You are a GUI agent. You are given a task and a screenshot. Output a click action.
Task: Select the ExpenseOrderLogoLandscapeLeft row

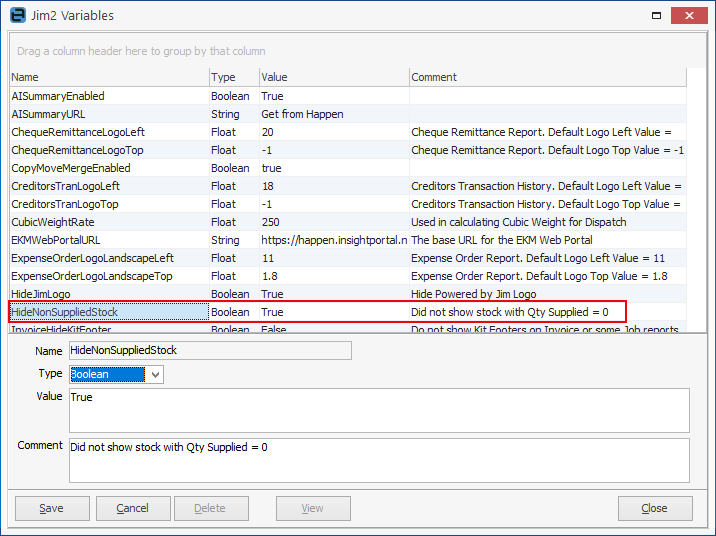(348, 258)
